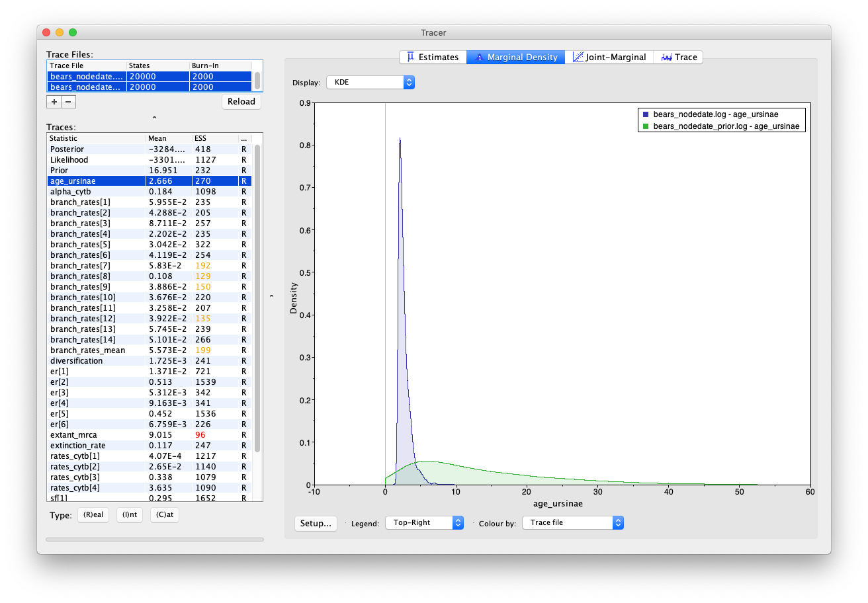Click Burn-In value 2000 of first trace file
This screenshot has height=603, width=868.
tap(202, 76)
